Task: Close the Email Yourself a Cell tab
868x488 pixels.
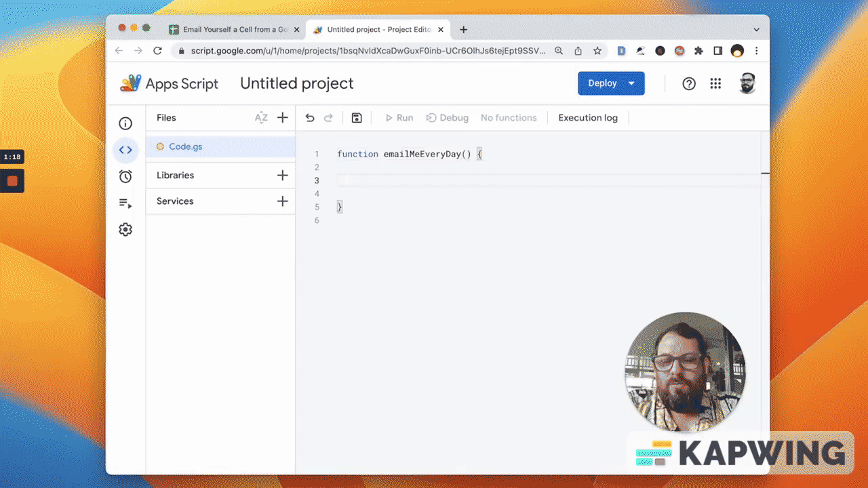Action: click(x=296, y=30)
